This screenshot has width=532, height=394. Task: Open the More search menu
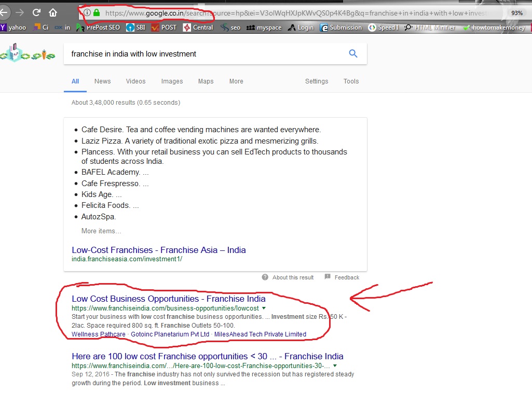(x=236, y=81)
